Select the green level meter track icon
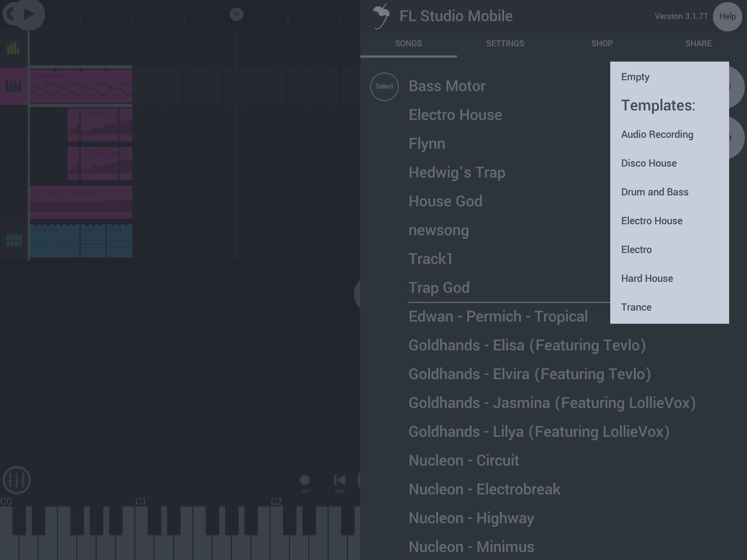 pyautogui.click(x=13, y=47)
